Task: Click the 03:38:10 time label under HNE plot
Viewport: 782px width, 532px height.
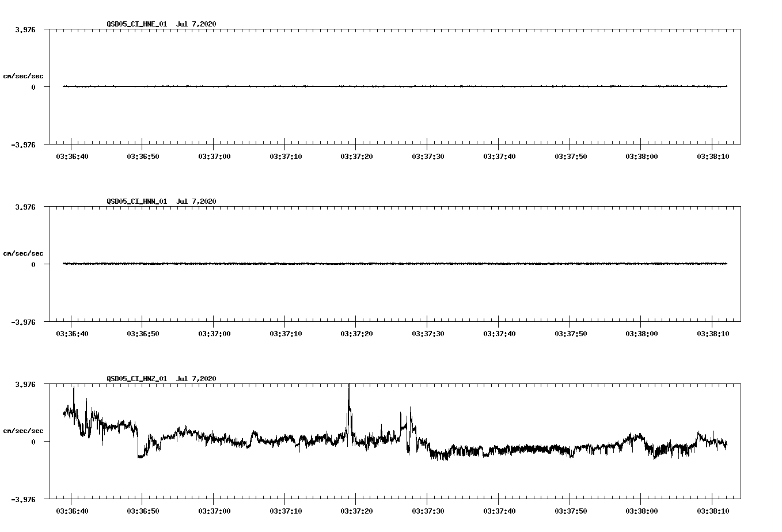Action: click(x=713, y=157)
